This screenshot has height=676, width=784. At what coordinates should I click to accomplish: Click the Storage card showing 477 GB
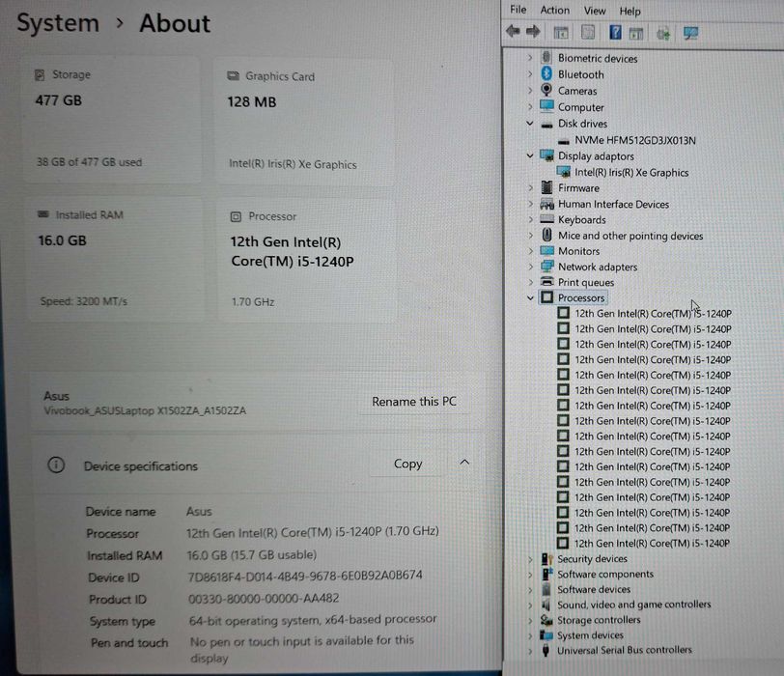click(113, 119)
